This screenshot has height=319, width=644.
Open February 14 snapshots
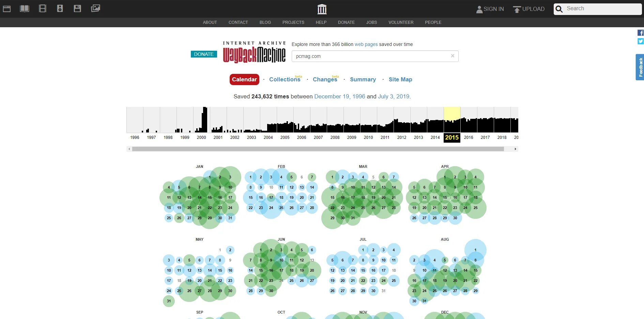coord(312,187)
